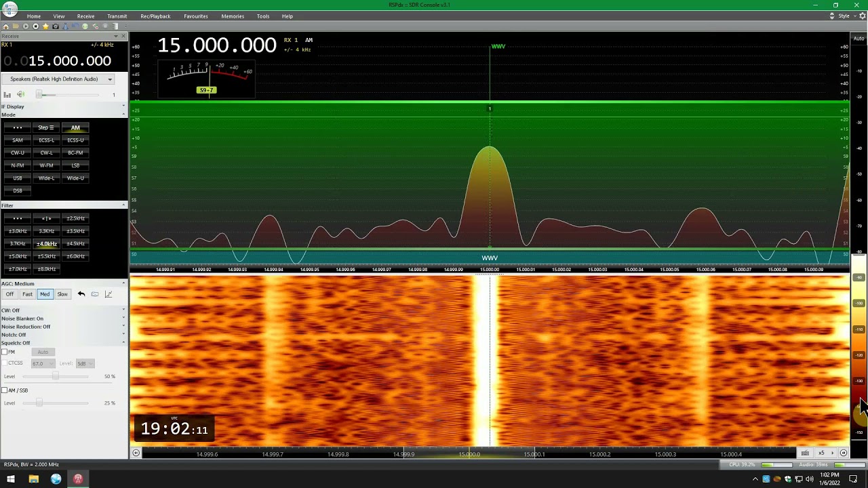This screenshot has height=488, width=868.
Task: Collapse the Mode section
Action: (123, 115)
